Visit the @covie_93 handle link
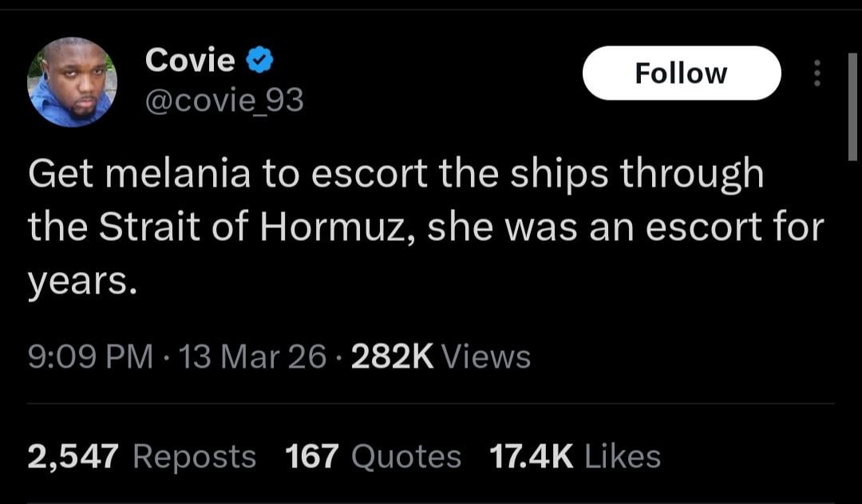This screenshot has height=504, width=862. [x=224, y=100]
